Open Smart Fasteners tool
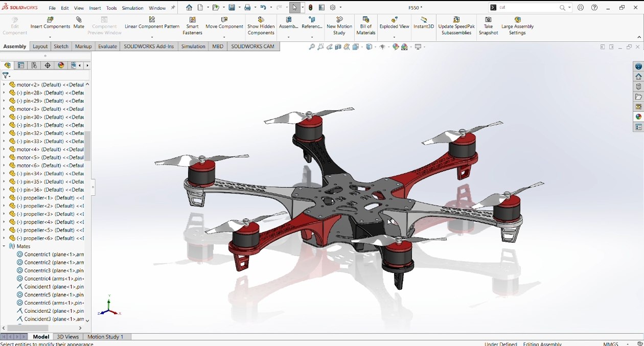The width and height of the screenshot is (644, 346). [x=193, y=26]
